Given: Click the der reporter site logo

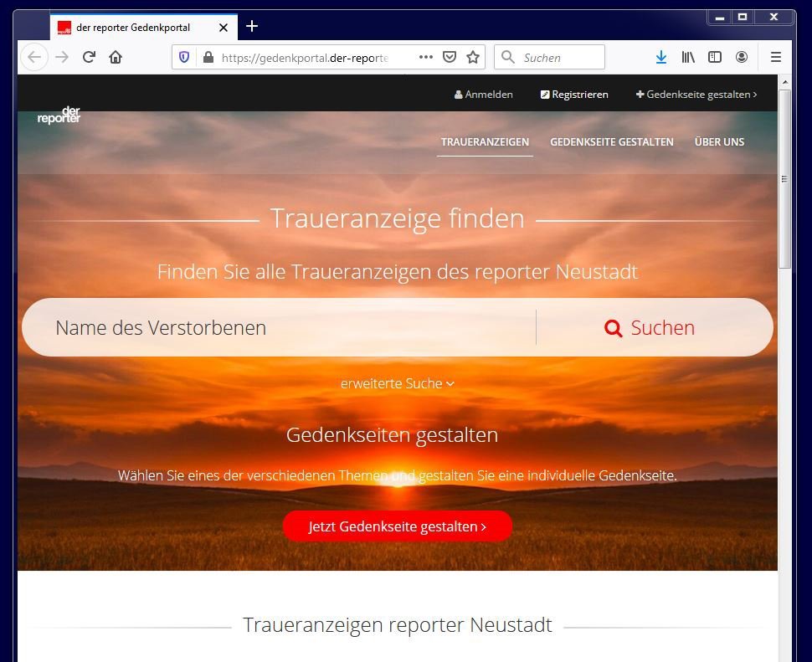Looking at the screenshot, I should point(59,115).
